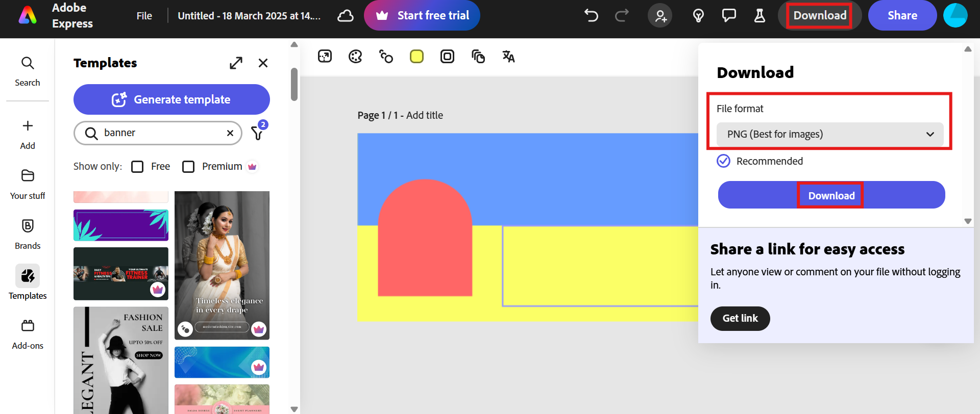
Task: Click Download in the Download panel
Action: pos(831,195)
